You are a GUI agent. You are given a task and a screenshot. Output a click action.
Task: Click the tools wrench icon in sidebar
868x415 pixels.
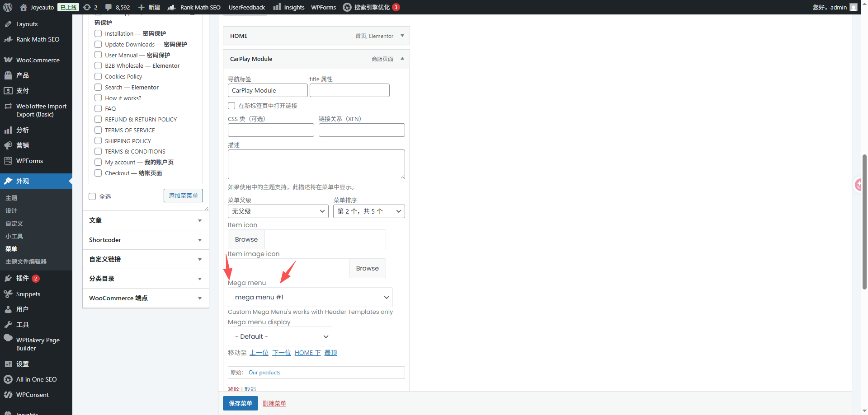pos(8,325)
